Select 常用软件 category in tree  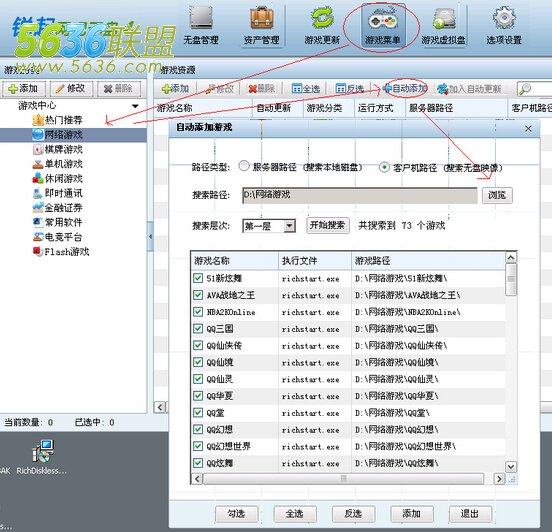point(57,223)
